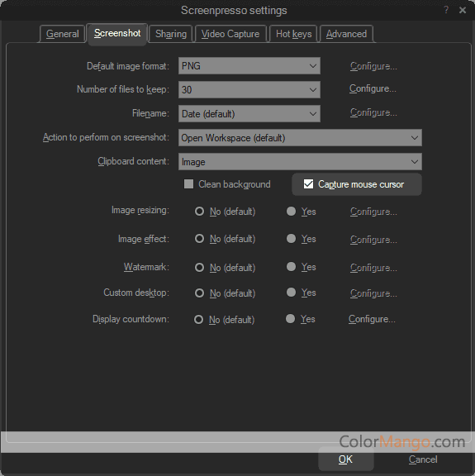This screenshot has height=476, width=475.
Task: Confirm settings with the OK button
Action: point(345,459)
